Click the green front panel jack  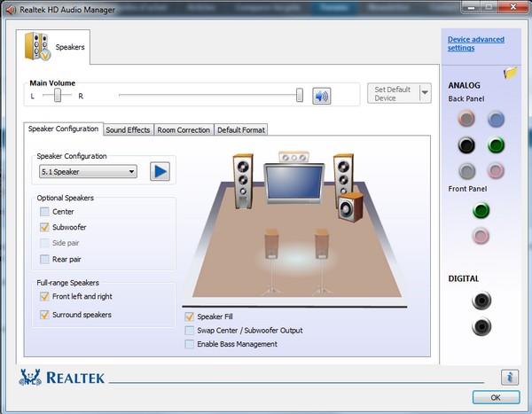coord(481,210)
